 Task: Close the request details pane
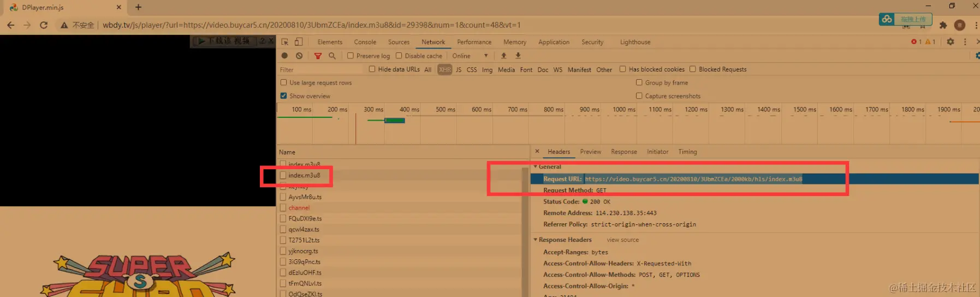tap(537, 152)
